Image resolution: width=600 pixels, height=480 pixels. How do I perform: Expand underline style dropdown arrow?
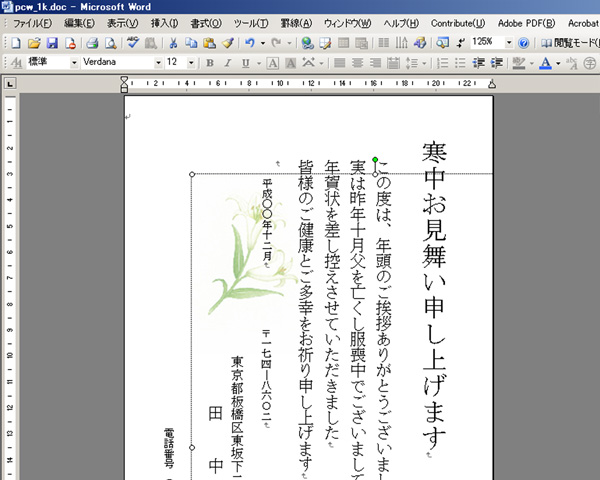click(x=259, y=63)
